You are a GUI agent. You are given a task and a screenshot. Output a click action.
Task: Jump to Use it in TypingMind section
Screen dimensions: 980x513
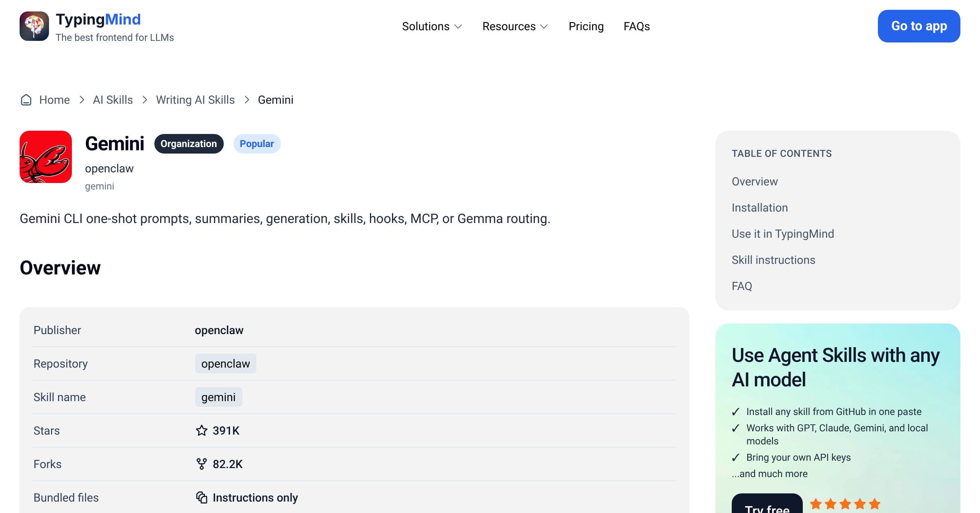coord(783,234)
